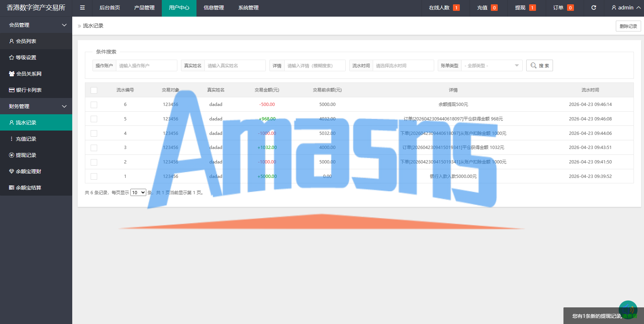The image size is (644, 324).
Task: Toggle the select-all checkbox in table header
Action: [94, 90]
